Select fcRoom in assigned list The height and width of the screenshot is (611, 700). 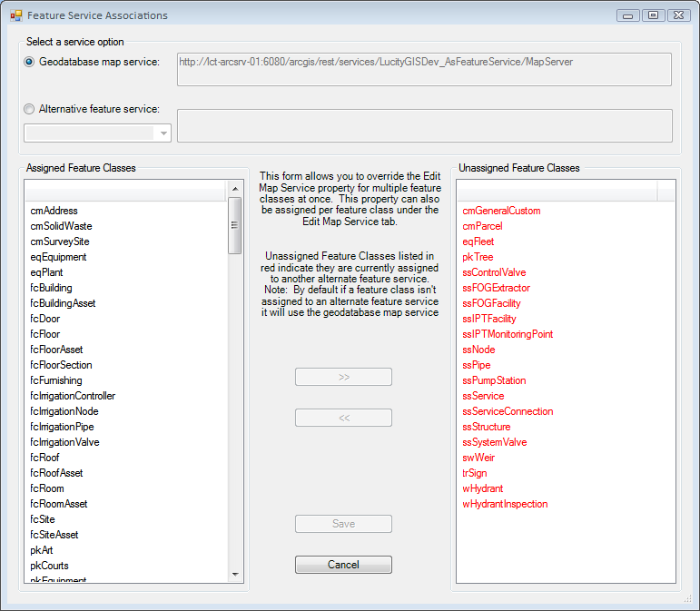47,488
